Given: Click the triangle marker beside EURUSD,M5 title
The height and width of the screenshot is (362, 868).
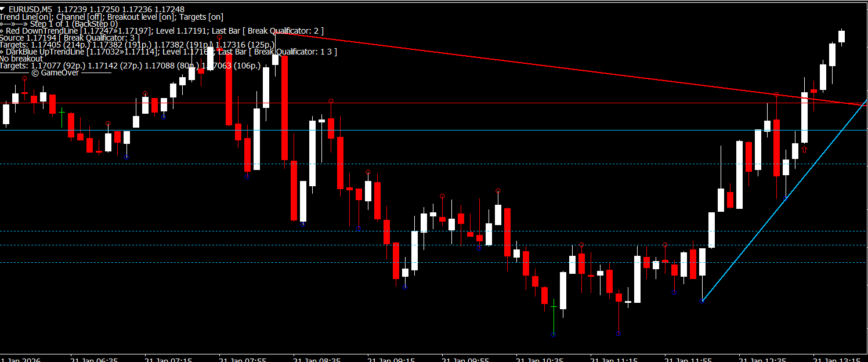Looking at the screenshot, I should click(3, 9).
